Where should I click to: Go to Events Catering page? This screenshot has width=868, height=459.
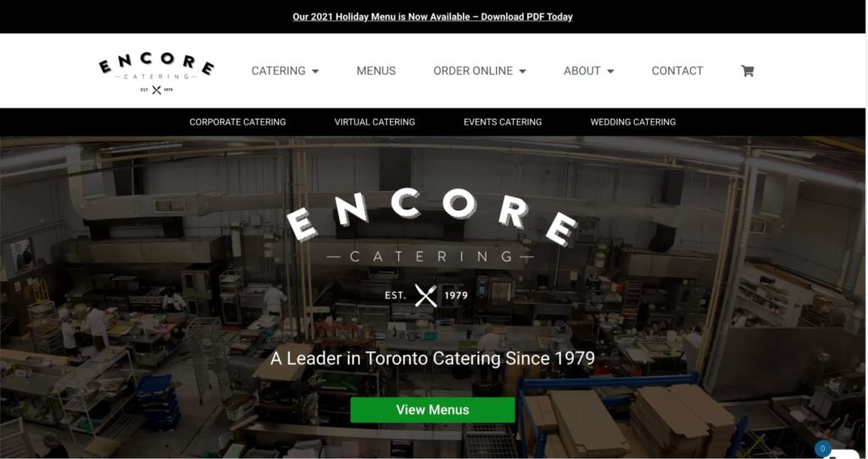(503, 122)
